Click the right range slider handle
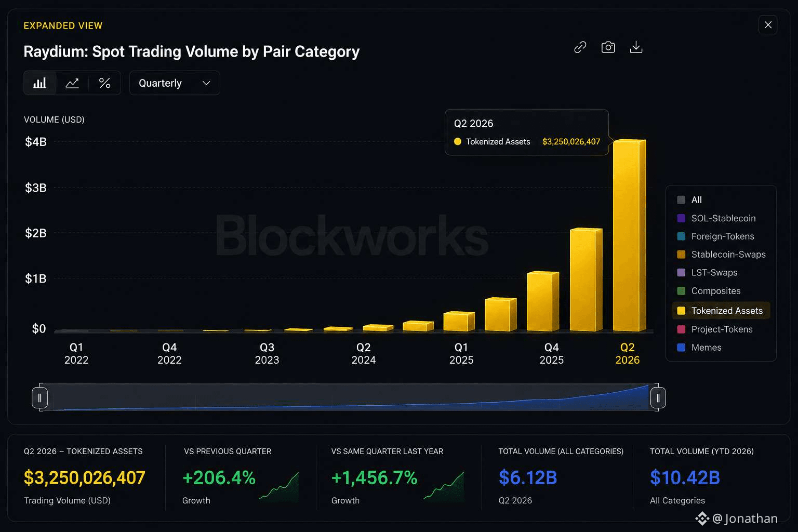Screen dimensions: 798x532 pyautogui.click(x=658, y=398)
